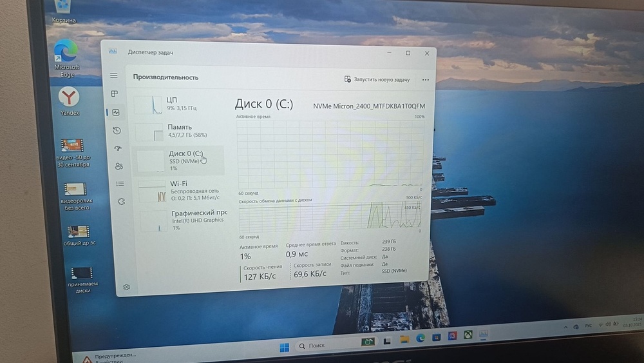The height and width of the screenshot is (363, 644).
Task: Click the Performance page icon in sidebar
Action: 116,112
